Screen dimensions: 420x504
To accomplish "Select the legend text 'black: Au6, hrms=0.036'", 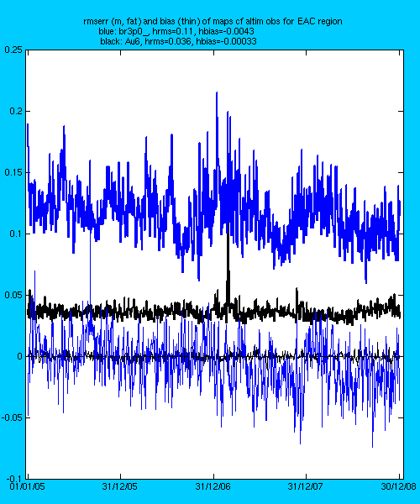I will pos(145,41).
